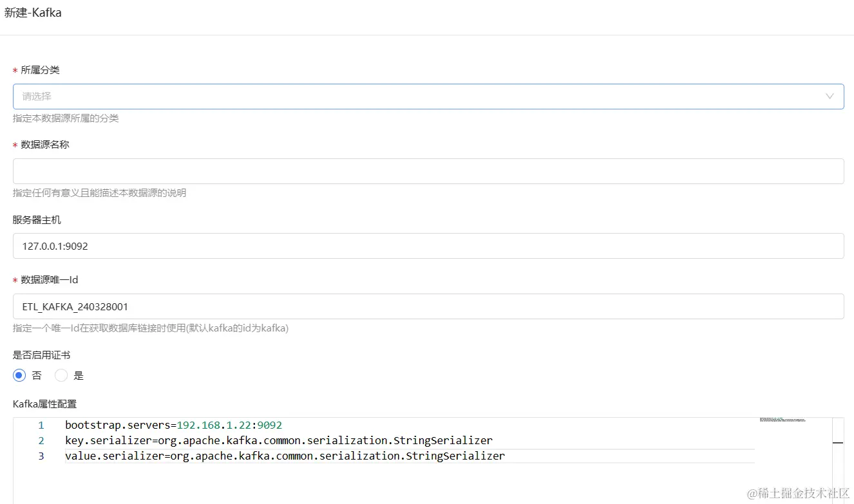
Task: Click line number 2 in the gutter
Action: coord(41,441)
